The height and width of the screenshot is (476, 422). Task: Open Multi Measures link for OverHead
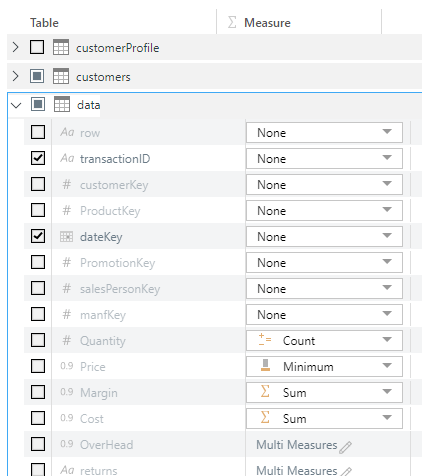tap(297, 445)
